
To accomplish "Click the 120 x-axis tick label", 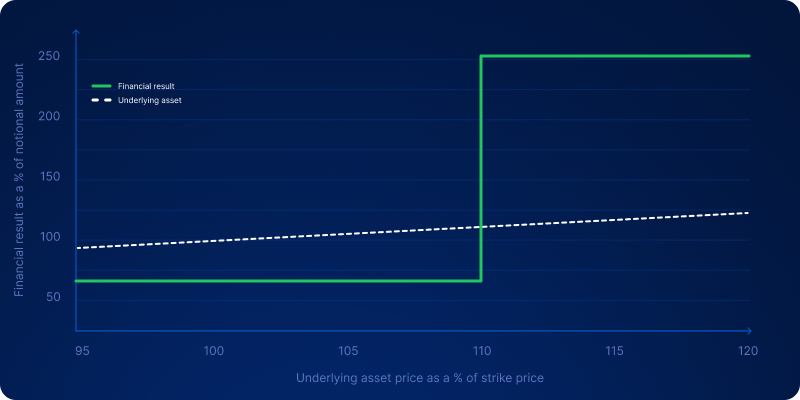I will click(747, 351).
